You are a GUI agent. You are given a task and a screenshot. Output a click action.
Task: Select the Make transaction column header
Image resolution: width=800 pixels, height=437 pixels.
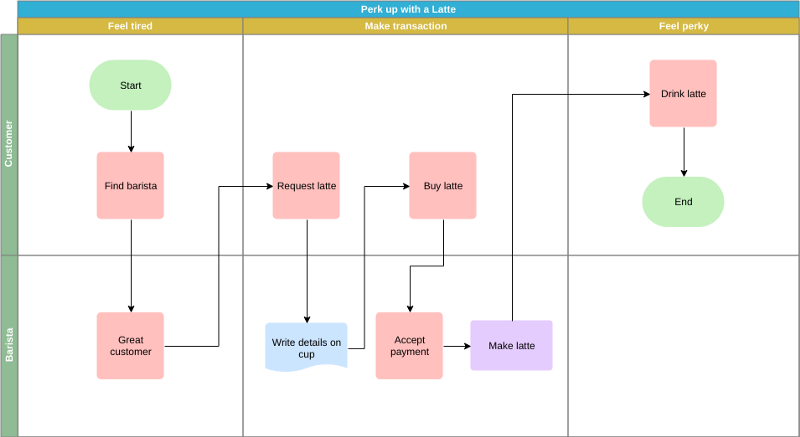coord(405,26)
